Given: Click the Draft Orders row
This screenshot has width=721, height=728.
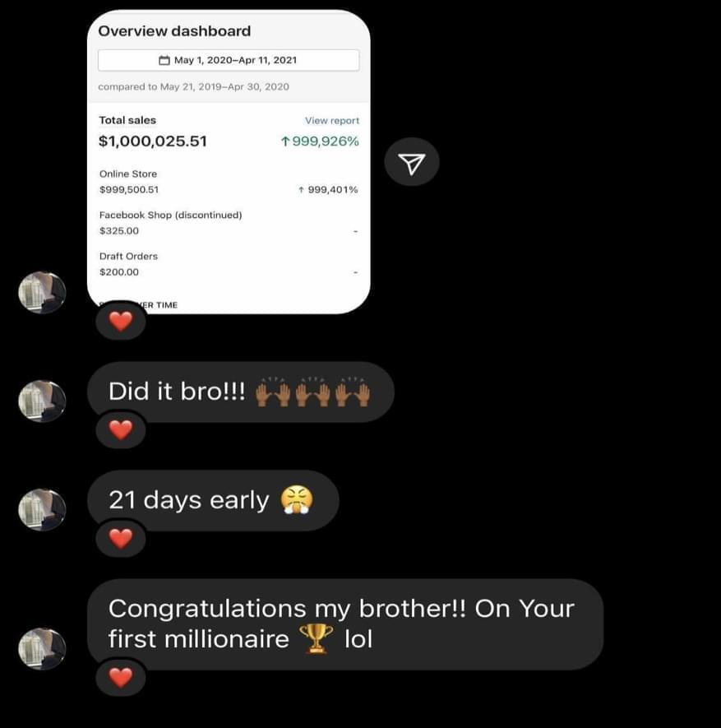Looking at the screenshot, I should point(229,264).
